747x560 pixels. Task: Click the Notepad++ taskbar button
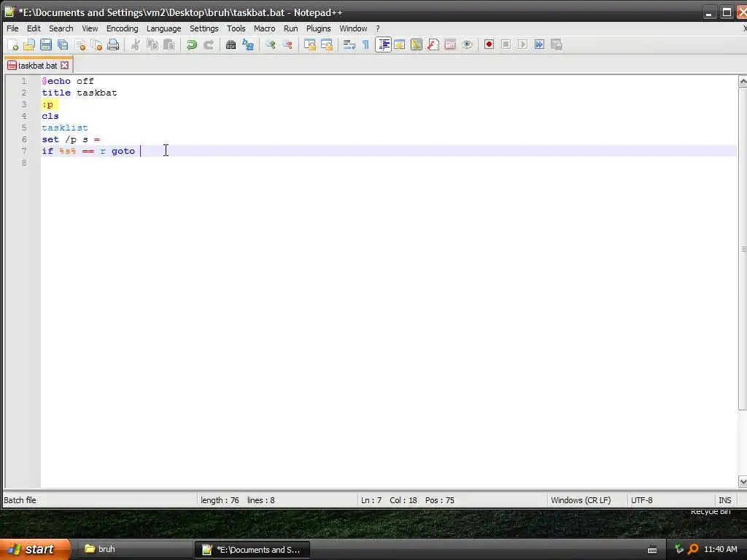click(x=252, y=550)
